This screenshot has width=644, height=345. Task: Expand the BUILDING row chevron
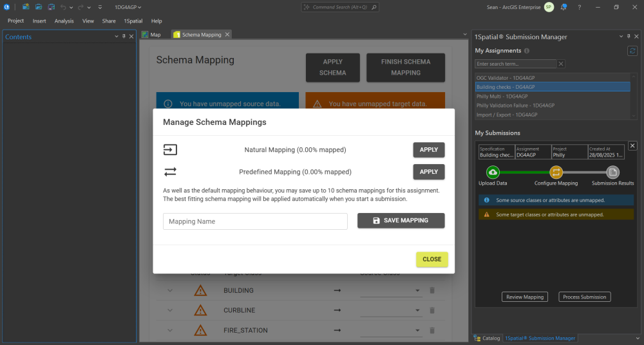pos(170,290)
